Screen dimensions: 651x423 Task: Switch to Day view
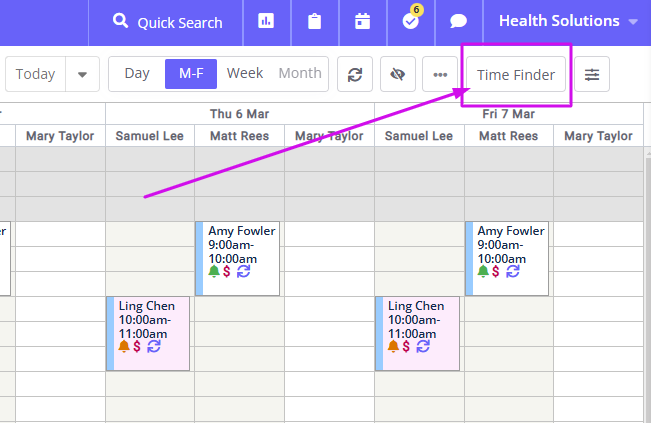(137, 74)
